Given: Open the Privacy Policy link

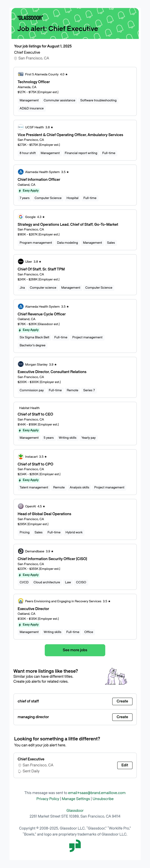Looking at the screenshot, I should pos(47,799).
